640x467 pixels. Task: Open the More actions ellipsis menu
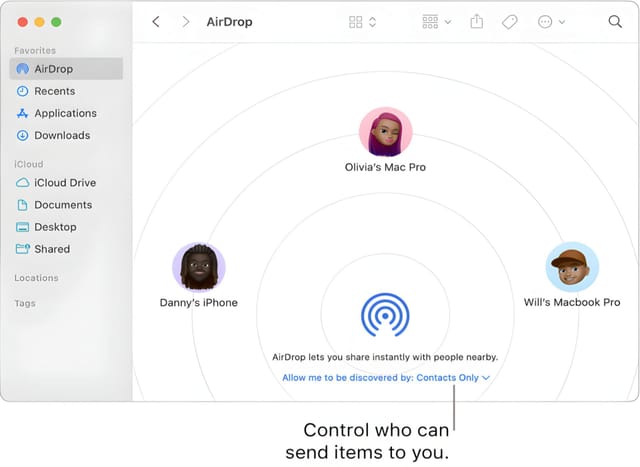[x=551, y=21]
